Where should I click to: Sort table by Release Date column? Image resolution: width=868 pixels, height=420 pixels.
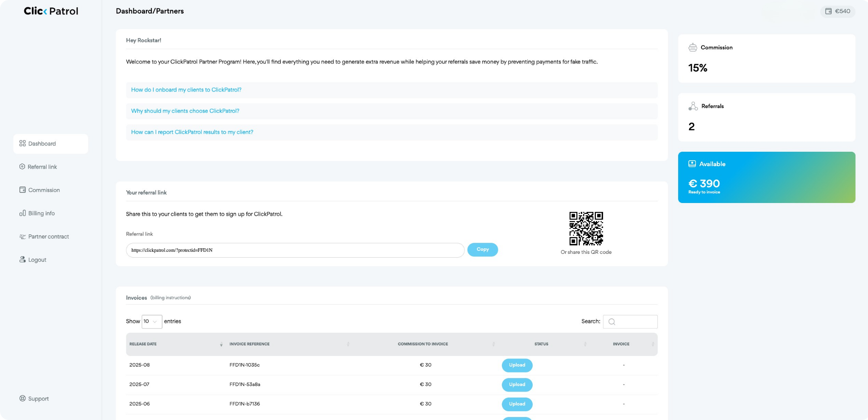click(143, 344)
